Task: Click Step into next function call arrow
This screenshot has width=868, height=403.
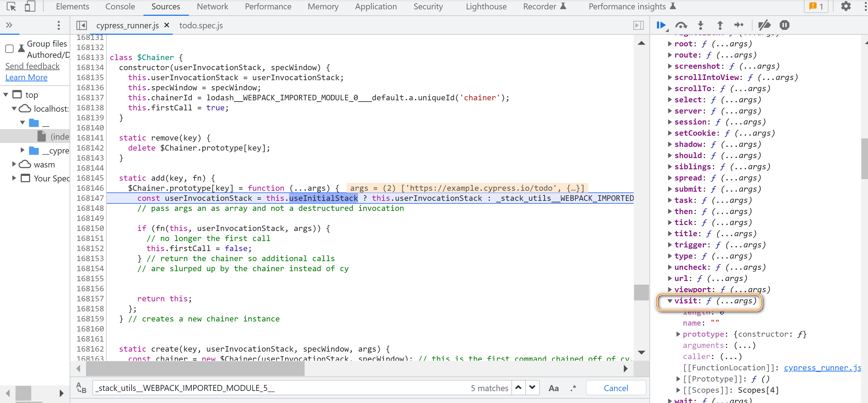Action: [x=701, y=25]
